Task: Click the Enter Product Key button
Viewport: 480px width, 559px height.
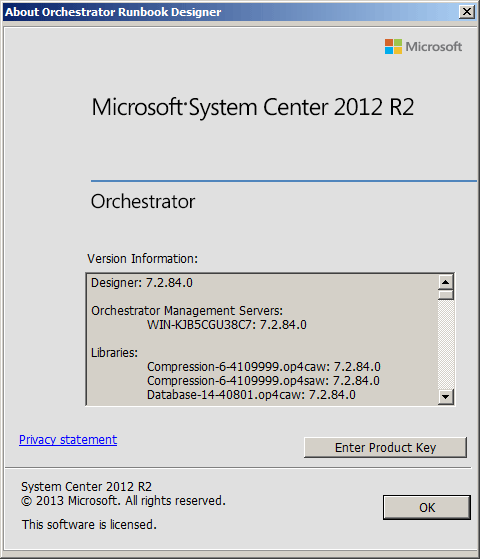Action: (x=385, y=447)
